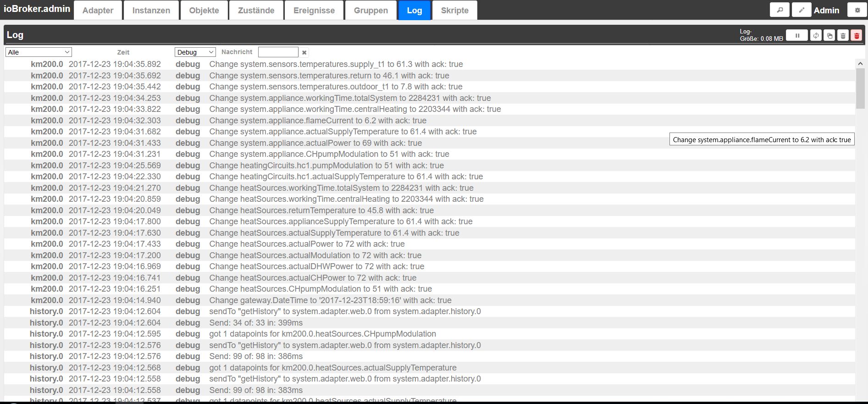Click the Log-Größe 0.08 MB label
Viewport: 868px width, 404px height.
[x=761, y=35]
